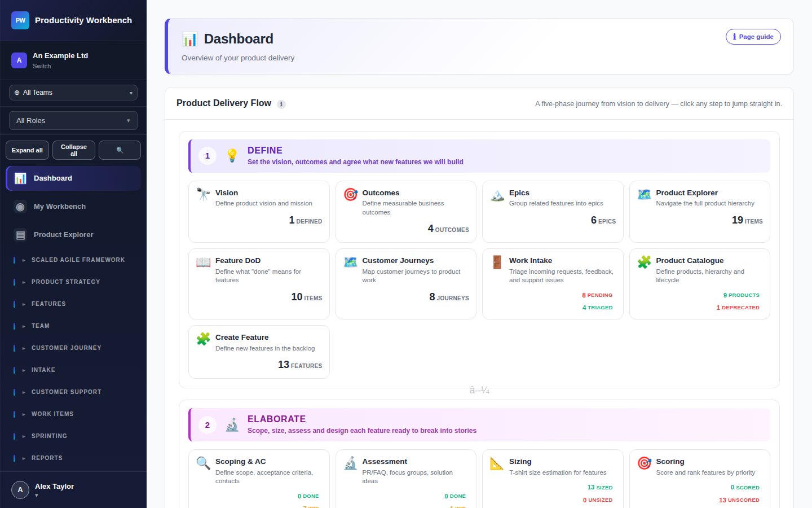Click the Outcomes target icon
The image size is (812, 508).
[350, 195]
